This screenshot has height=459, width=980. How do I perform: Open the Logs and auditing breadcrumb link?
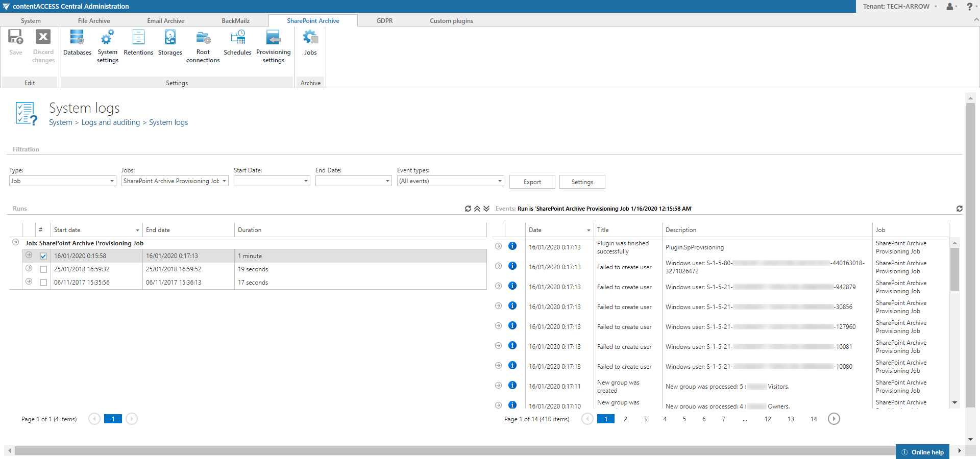(x=110, y=122)
